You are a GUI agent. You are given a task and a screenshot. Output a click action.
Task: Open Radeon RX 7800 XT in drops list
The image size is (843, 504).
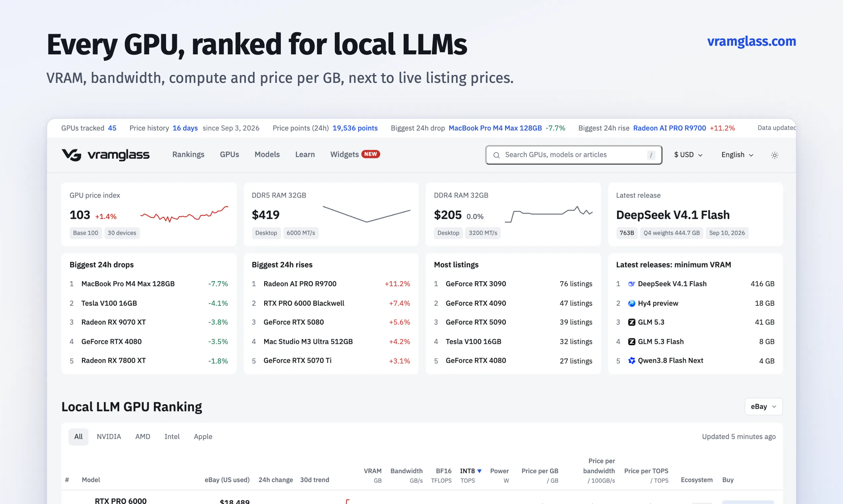click(x=114, y=361)
